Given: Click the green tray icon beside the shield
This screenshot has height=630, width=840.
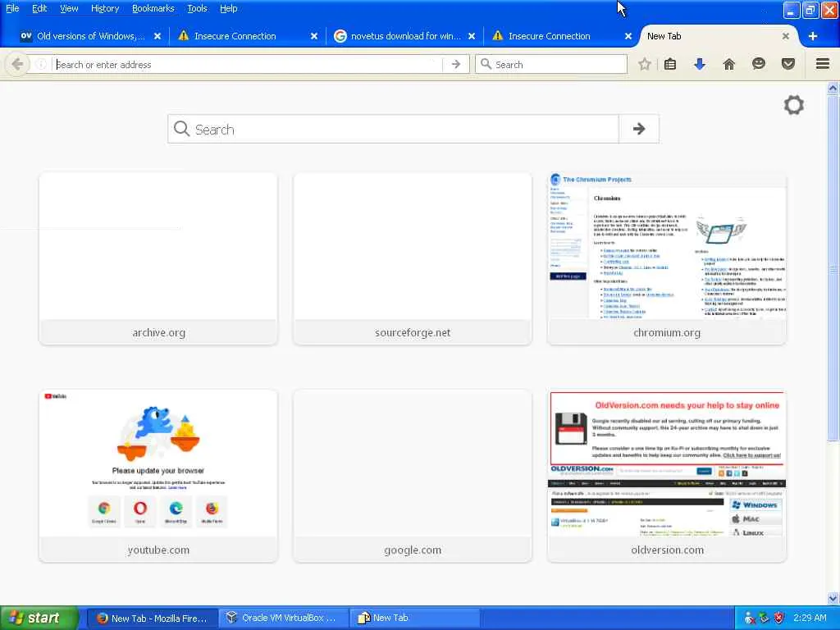Looking at the screenshot, I should [x=764, y=619].
